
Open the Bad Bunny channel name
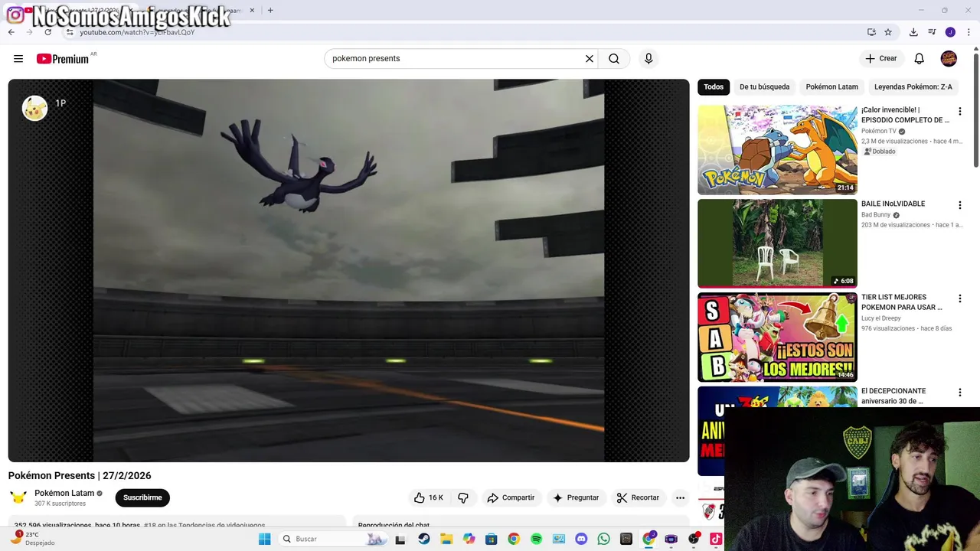[876, 215]
